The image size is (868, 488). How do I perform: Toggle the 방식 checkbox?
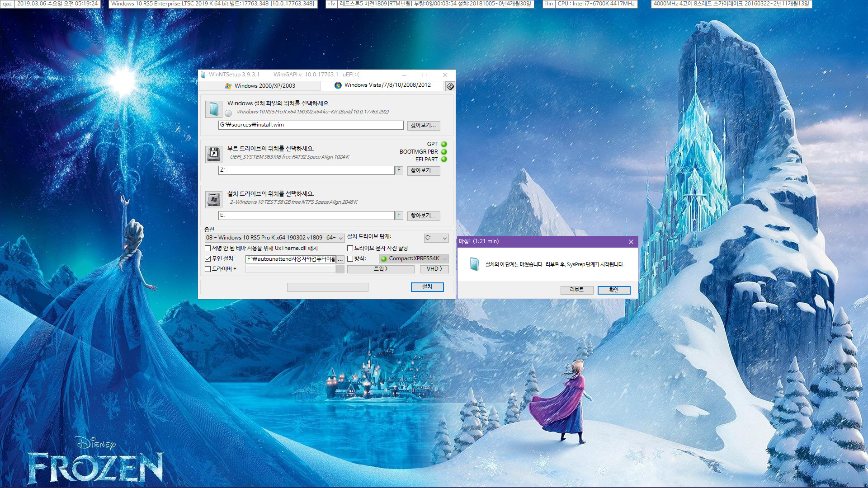[350, 259]
